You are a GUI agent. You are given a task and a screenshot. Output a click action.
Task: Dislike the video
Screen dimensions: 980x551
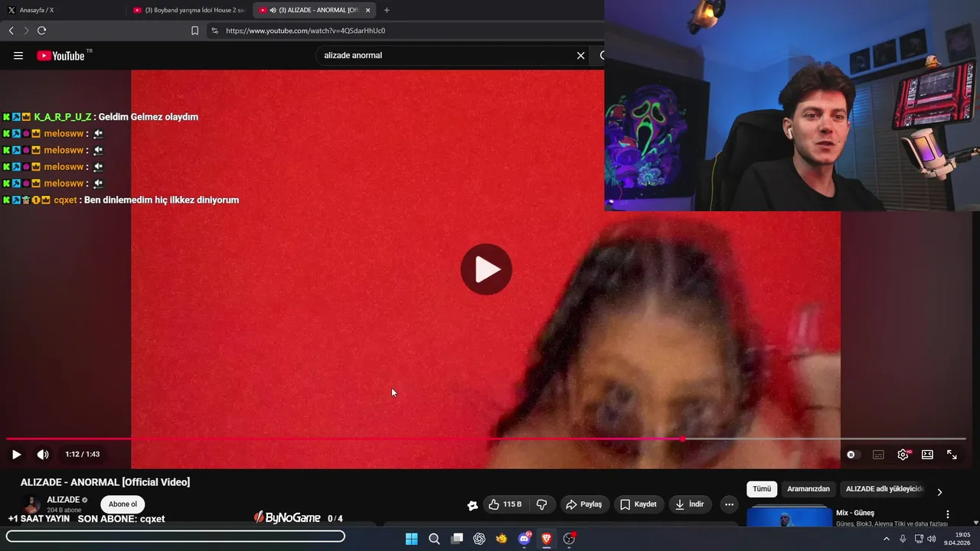click(x=542, y=504)
